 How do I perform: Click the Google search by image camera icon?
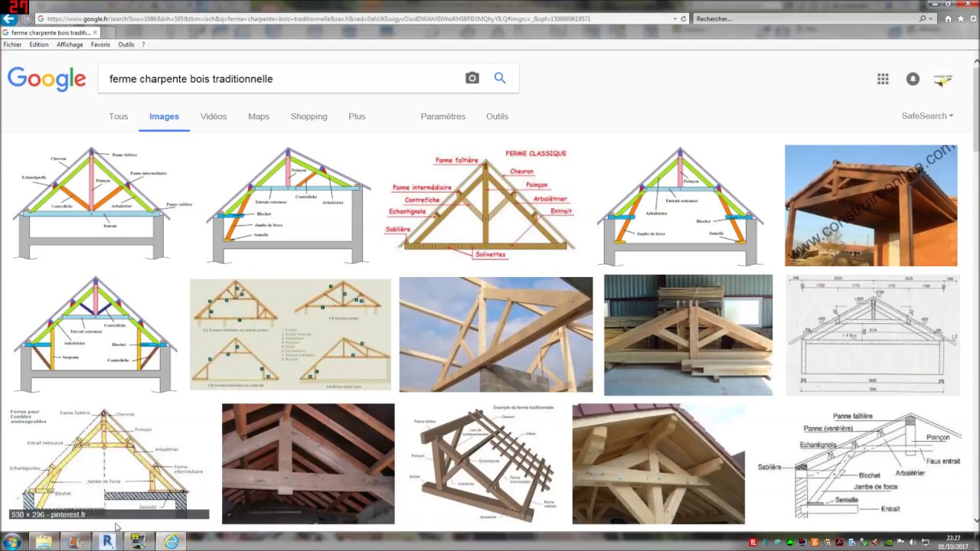pyautogui.click(x=472, y=78)
